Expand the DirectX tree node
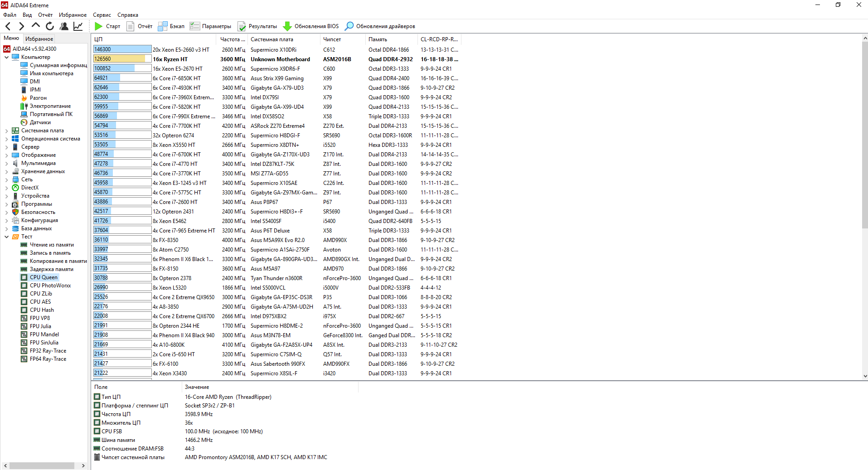Viewport: 868px width, 470px height. (6, 188)
